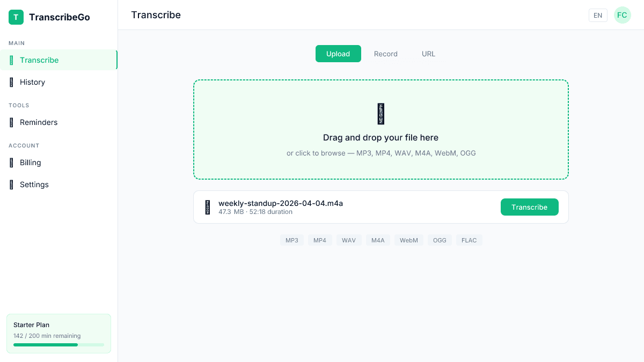Select the MP3 format chip

(292, 240)
